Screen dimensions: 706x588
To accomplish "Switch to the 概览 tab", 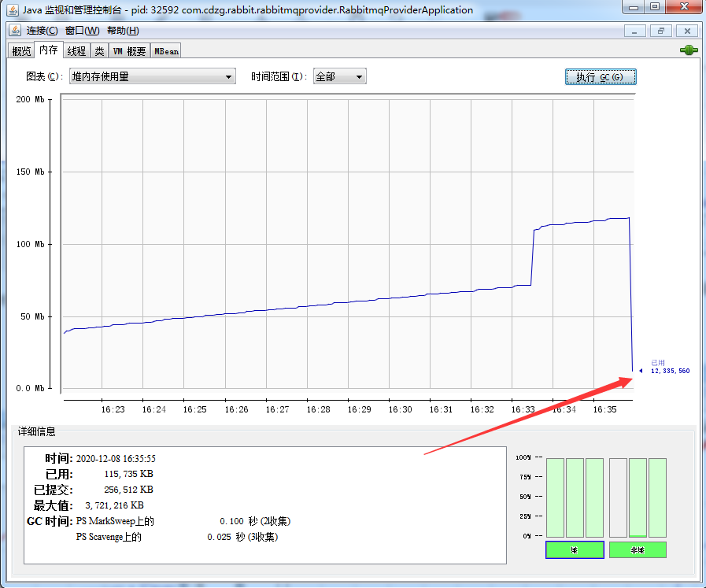I will coord(21,51).
